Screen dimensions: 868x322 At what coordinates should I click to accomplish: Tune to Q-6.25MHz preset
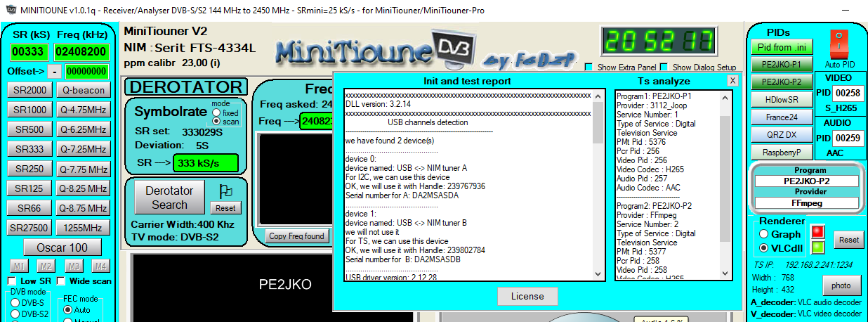84,129
